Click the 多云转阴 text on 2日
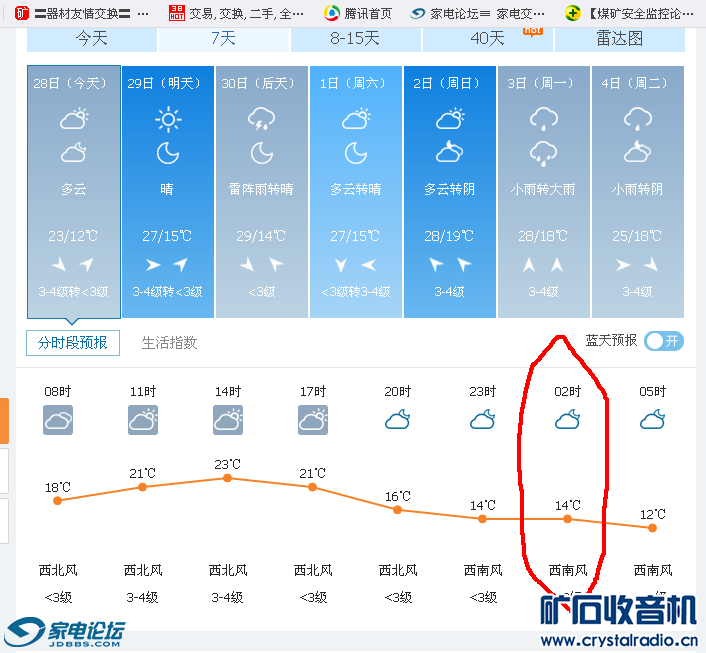This screenshot has height=653, width=706. coord(449,189)
